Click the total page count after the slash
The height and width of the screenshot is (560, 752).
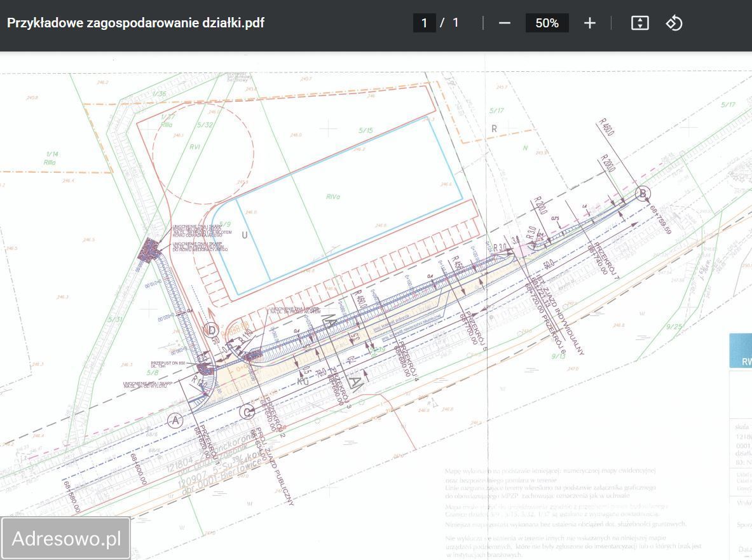[455, 23]
